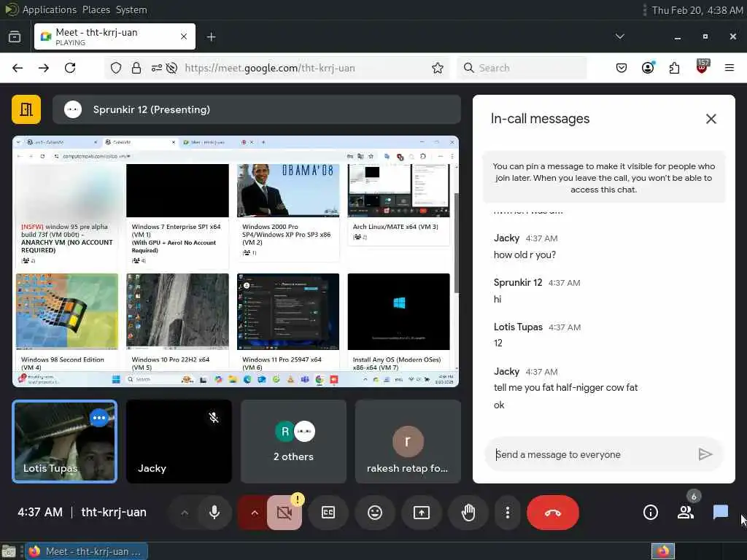Close the Meet - tht-krrj-uan tab
Image resolution: width=747 pixels, height=560 pixels.
(x=184, y=36)
